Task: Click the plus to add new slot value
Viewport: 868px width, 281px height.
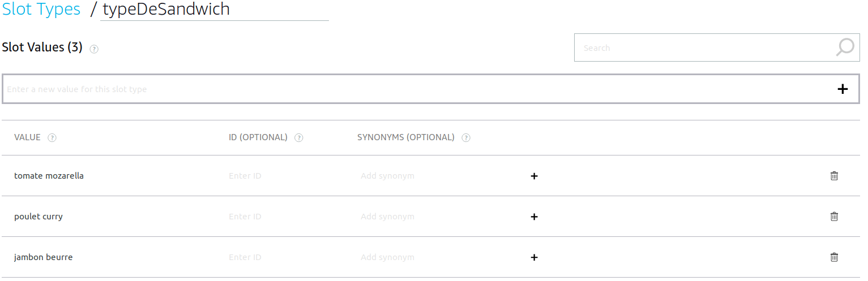Action: [x=843, y=89]
